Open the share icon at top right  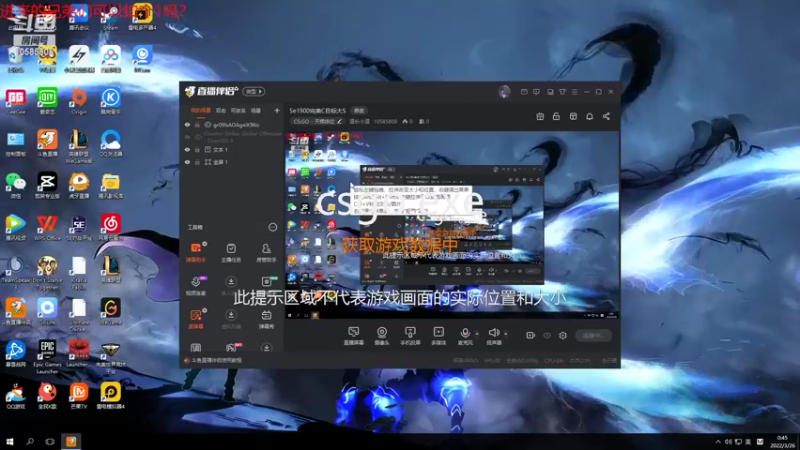pyautogui.click(x=606, y=116)
